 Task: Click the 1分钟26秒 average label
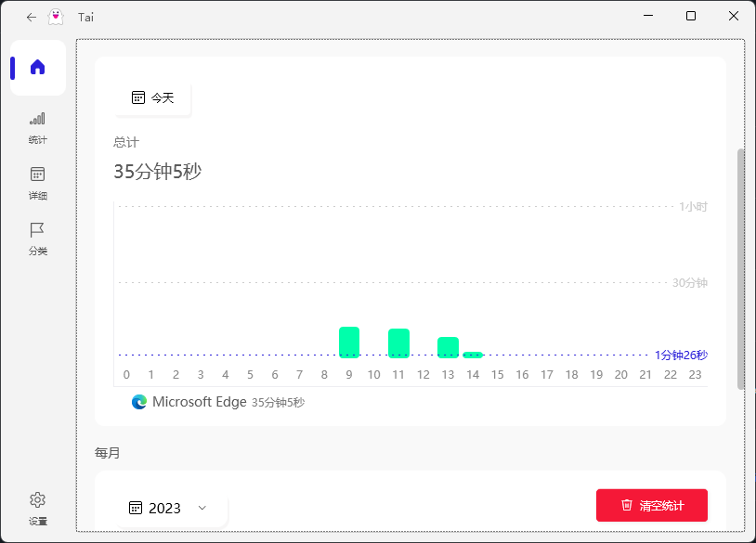click(682, 356)
